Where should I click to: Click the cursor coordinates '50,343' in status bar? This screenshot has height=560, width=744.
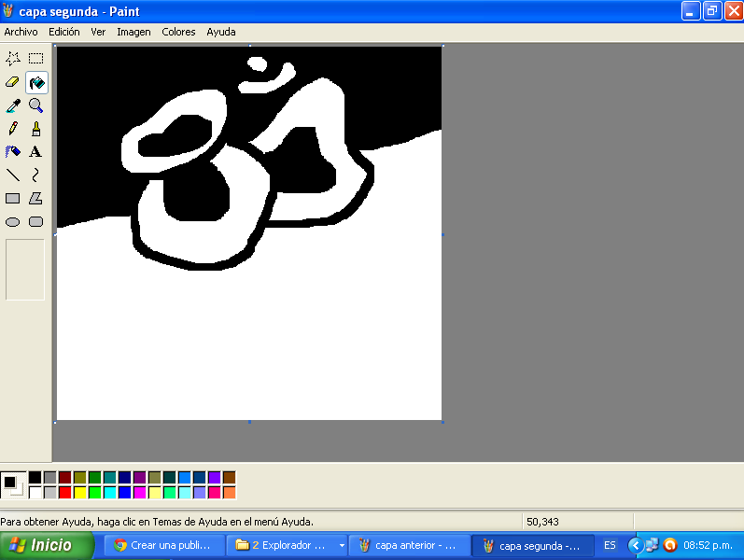pyautogui.click(x=542, y=522)
